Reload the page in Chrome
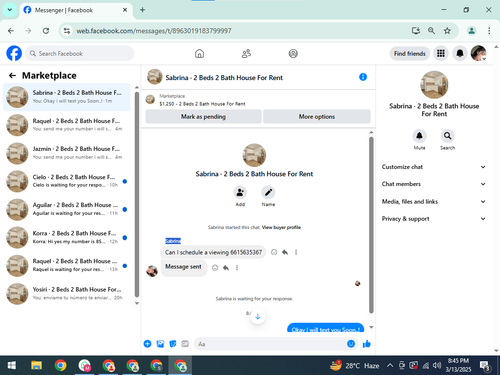Image resolution: width=500 pixels, height=375 pixels. click(x=46, y=31)
